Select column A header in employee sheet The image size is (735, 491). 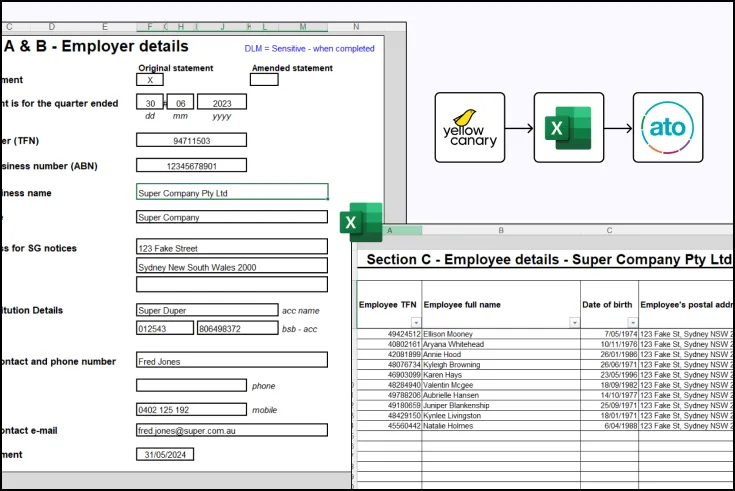[390, 230]
